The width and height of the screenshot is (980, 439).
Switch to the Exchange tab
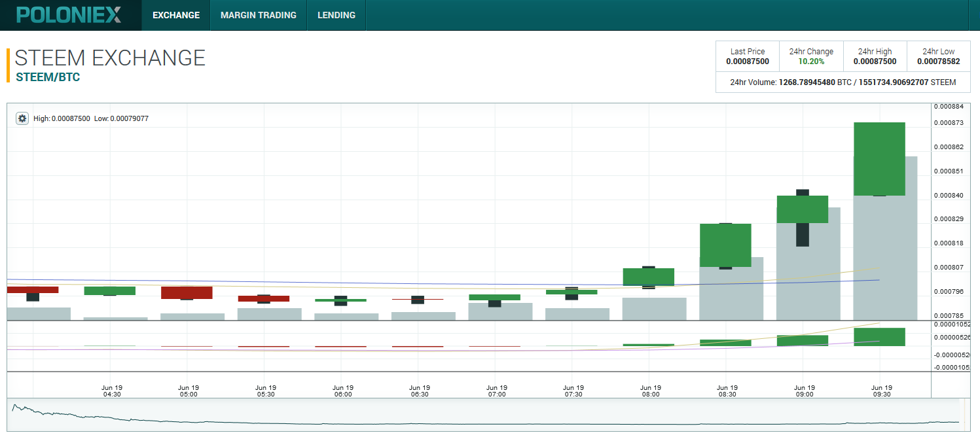coord(176,15)
